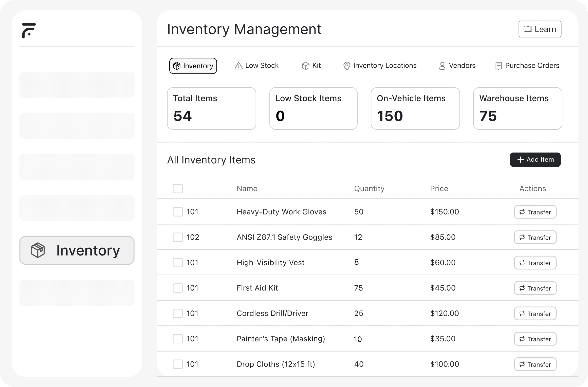Click the Quantity column header

(369, 189)
